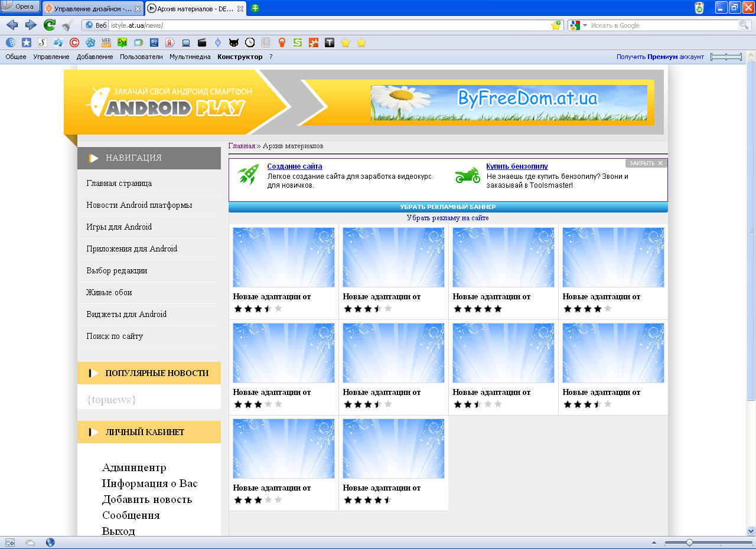Open the Yandex Я bookmark icon

click(170, 43)
